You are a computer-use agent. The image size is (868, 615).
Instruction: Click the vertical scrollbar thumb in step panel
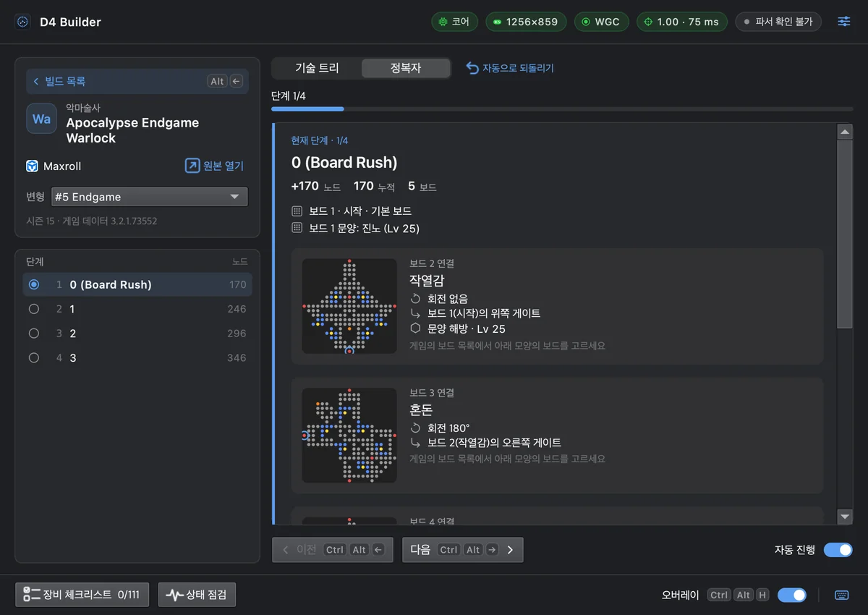845,234
